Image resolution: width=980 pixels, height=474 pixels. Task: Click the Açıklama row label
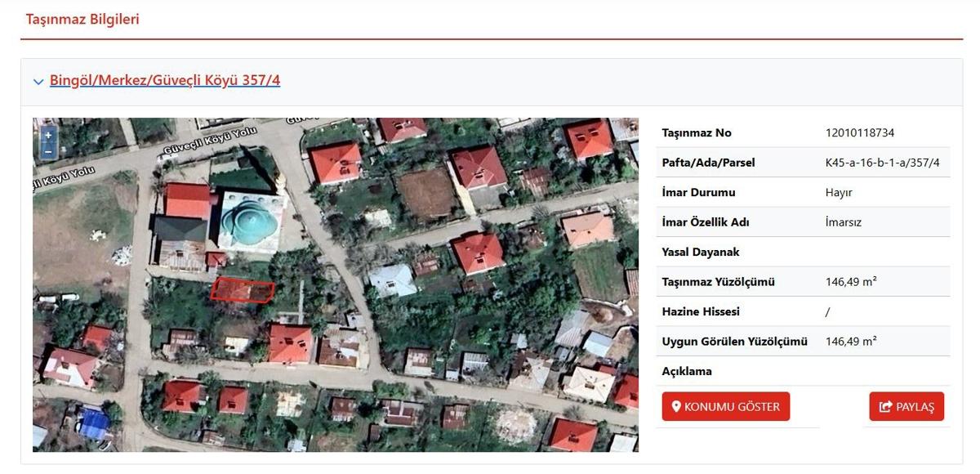(x=687, y=371)
